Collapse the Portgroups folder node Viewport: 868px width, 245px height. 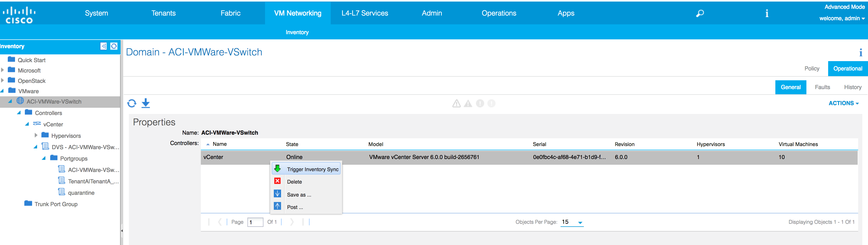pyautogui.click(x=44, y=158)
